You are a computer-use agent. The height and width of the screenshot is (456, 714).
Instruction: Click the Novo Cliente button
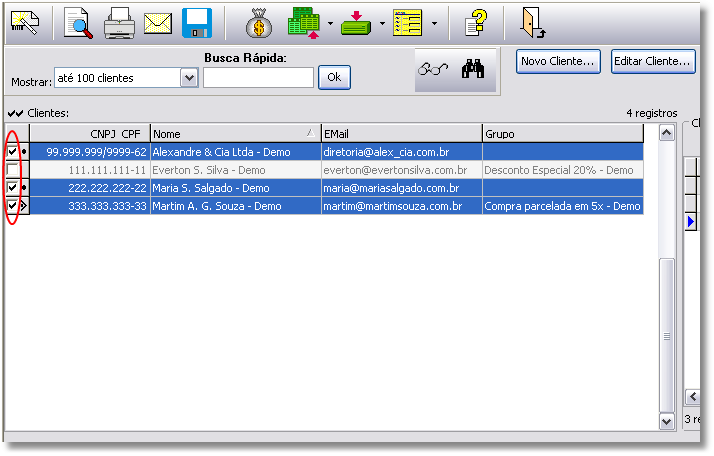pos(558,61)
